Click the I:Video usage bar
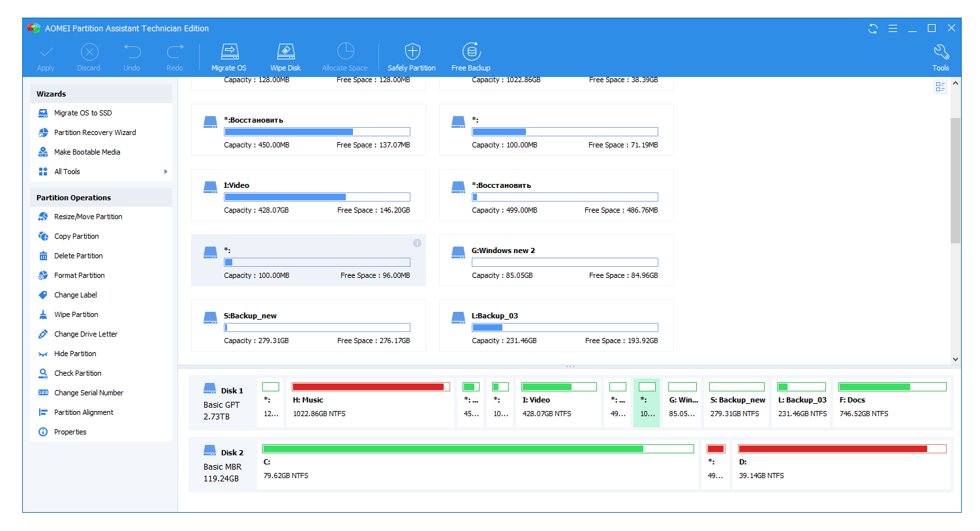This screenshot has width=980, height=531. 317,197
